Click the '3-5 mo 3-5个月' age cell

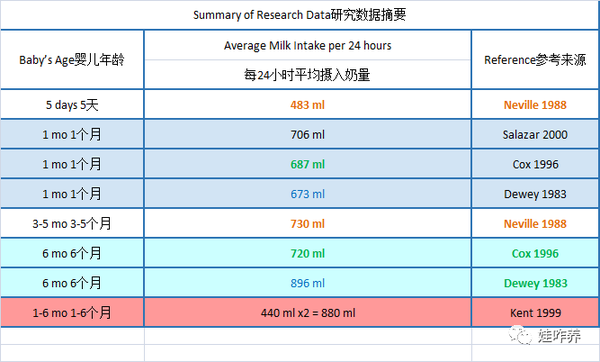pos(72,223)
